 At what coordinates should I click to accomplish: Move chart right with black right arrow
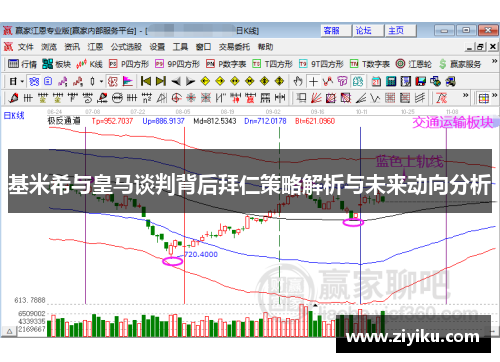click(x=190, y=81)
